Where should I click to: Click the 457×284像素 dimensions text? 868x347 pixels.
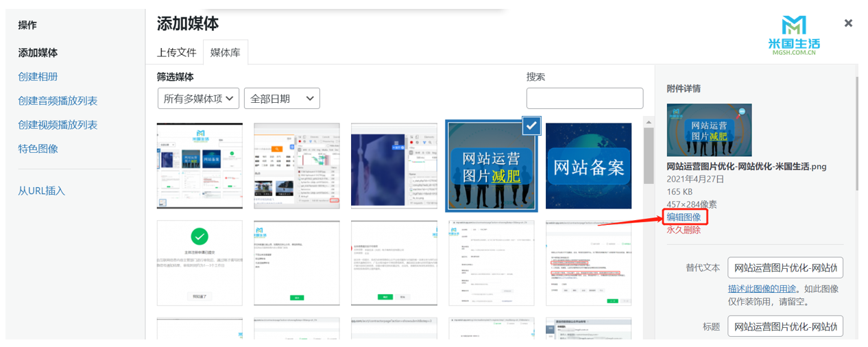692,204
